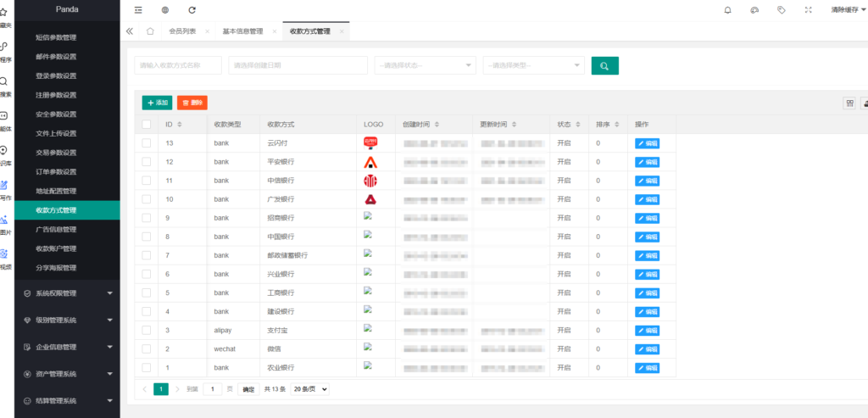Close the 基本信息管理 tab

[x=275, y=31]
